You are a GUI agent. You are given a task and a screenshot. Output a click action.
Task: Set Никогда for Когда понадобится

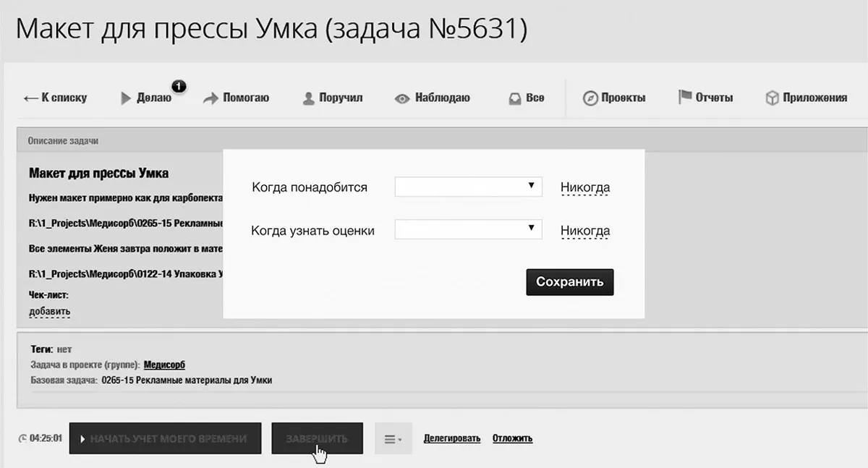coord(585,188)
